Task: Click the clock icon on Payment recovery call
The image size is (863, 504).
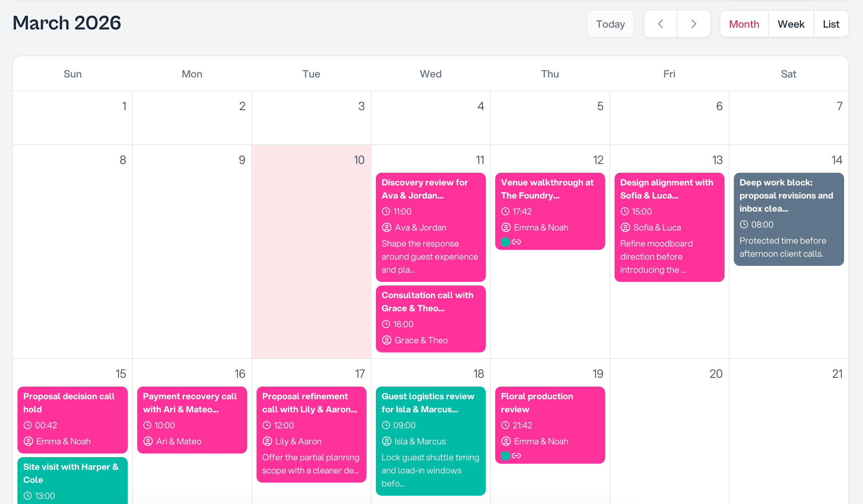Action: (148, 425)
